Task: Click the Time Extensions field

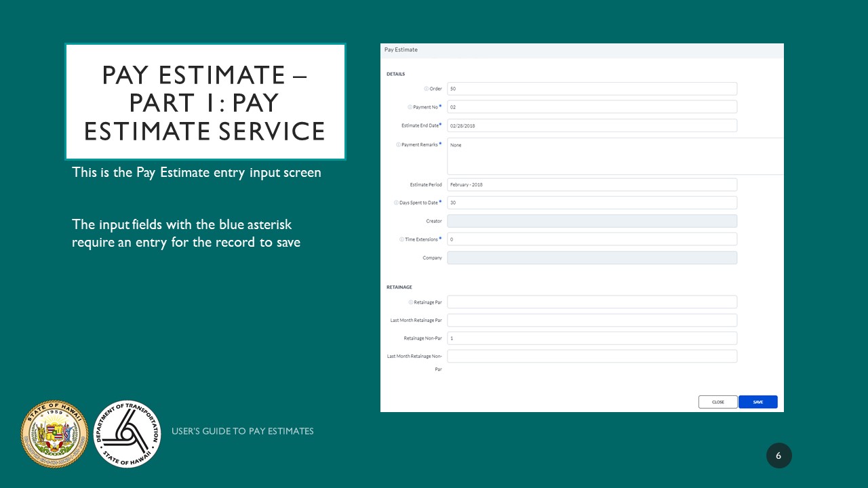Action: tap(592, 239)
